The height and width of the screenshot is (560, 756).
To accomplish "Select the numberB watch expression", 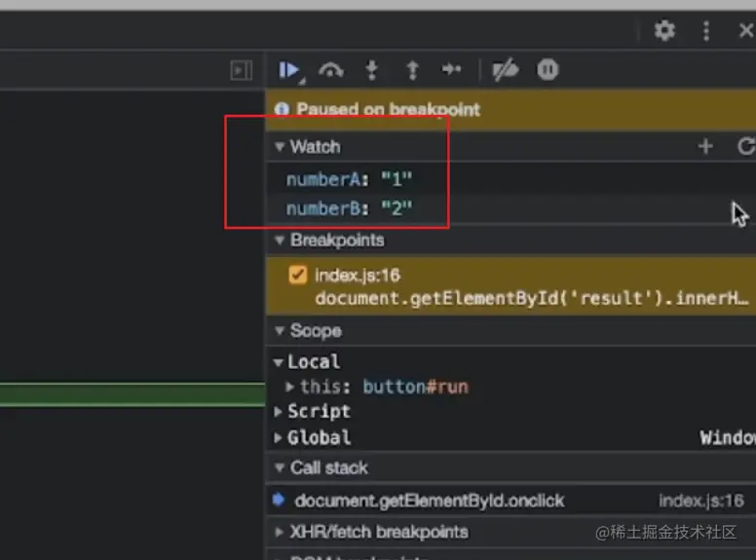I will (x=511, y=208).
